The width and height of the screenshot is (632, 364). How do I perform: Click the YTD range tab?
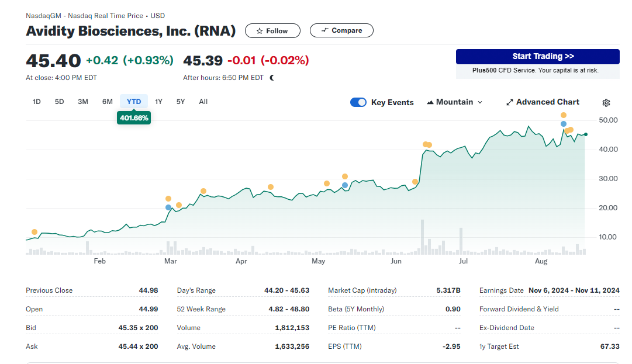pyautogui.click(x=134, y=102)
